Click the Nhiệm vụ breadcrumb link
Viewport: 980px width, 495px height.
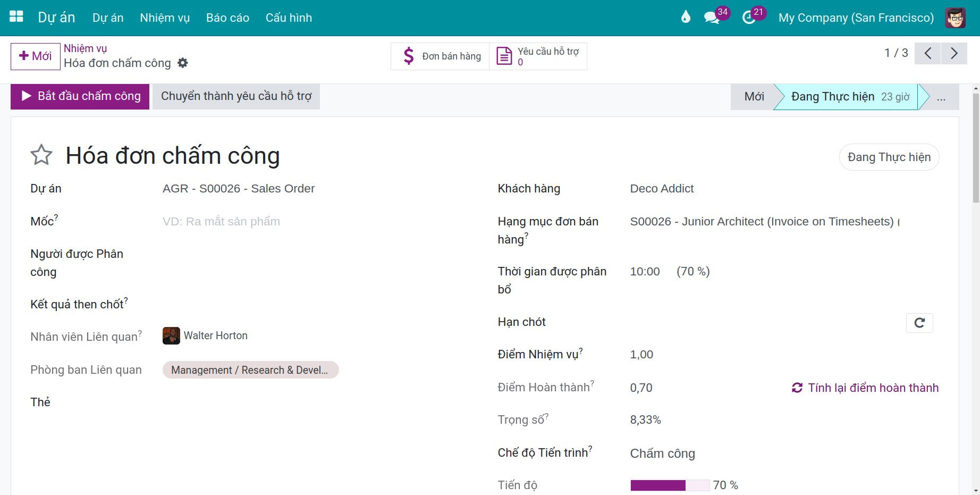click(x=85, y=48)
